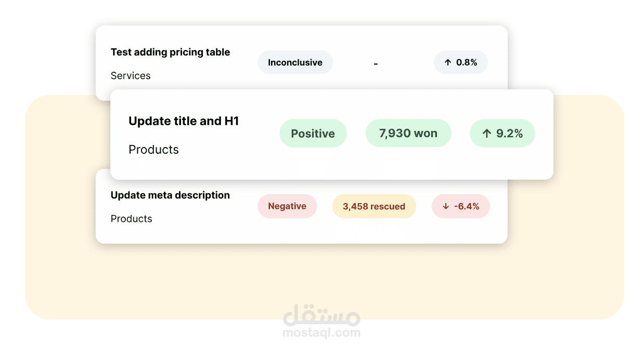
Task: Click Products label under Update title and H1
Action: click(153, 150)
